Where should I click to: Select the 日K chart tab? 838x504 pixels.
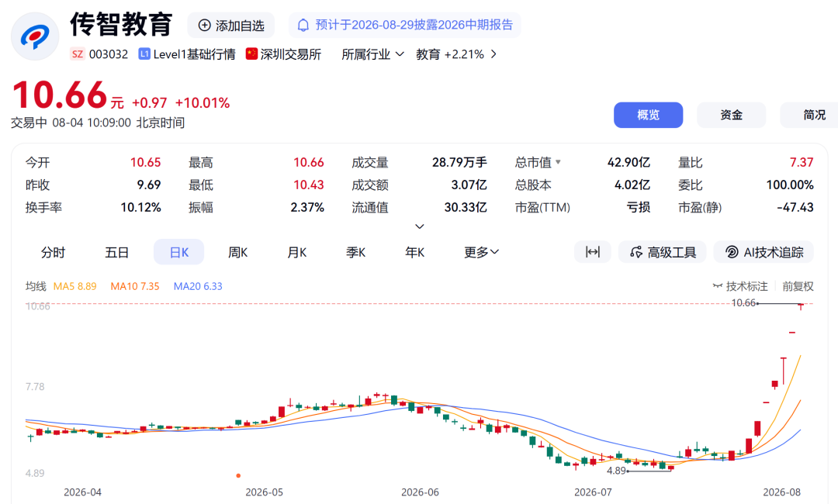coord(179,252)
